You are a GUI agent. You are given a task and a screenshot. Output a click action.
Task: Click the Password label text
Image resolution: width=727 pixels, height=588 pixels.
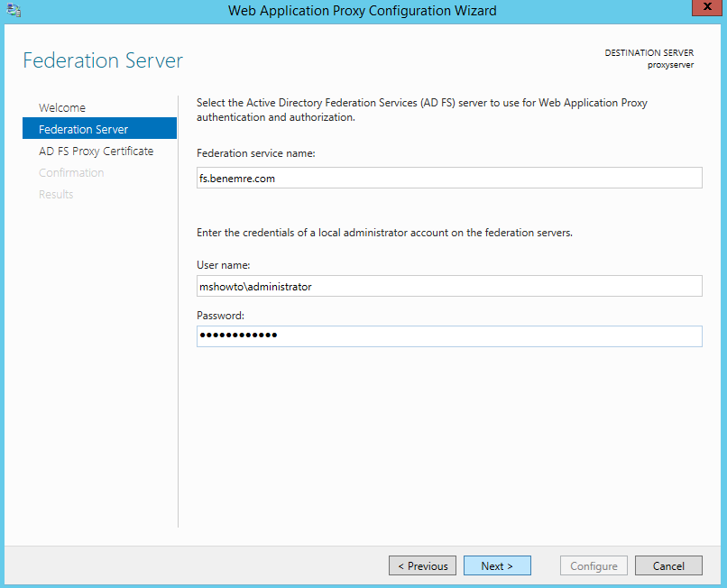(x=220, y=316)
